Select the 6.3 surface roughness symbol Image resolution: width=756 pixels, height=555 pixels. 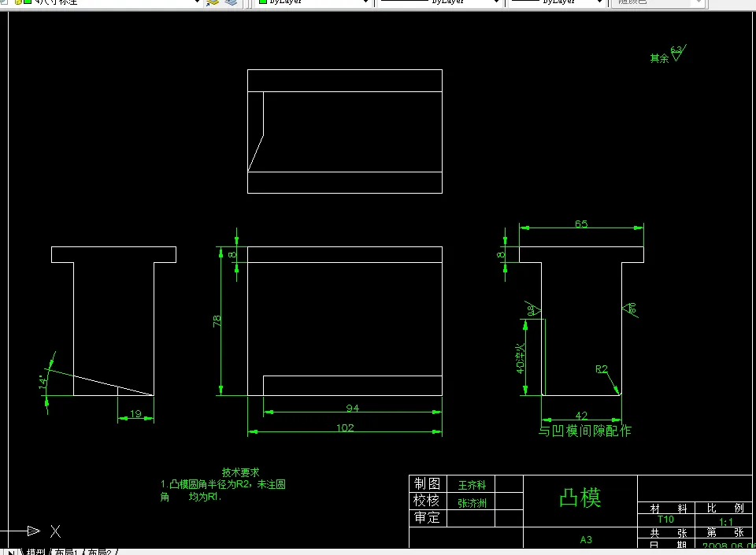tap(678, 53)
